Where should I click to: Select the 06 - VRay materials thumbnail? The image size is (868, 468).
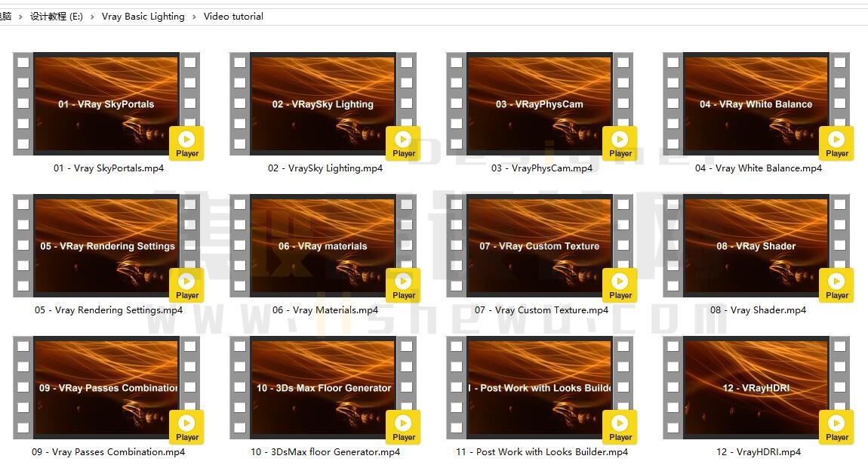[323, 245]
